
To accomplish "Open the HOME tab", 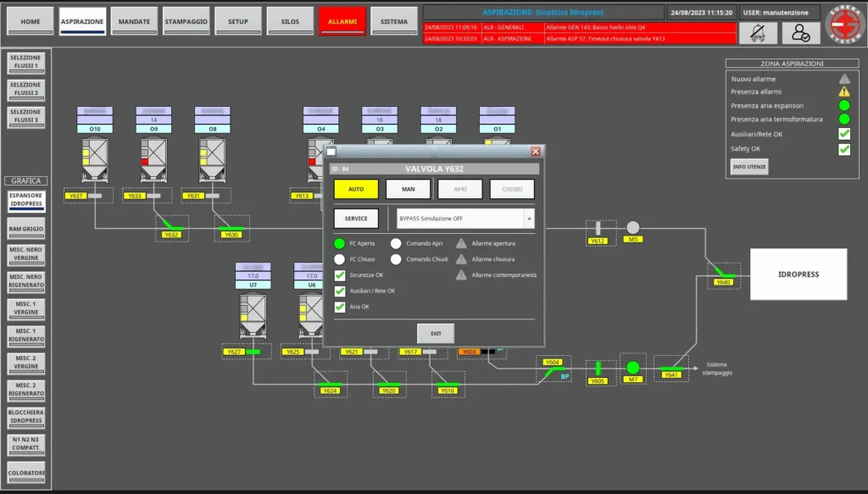I will pos(31,21).
